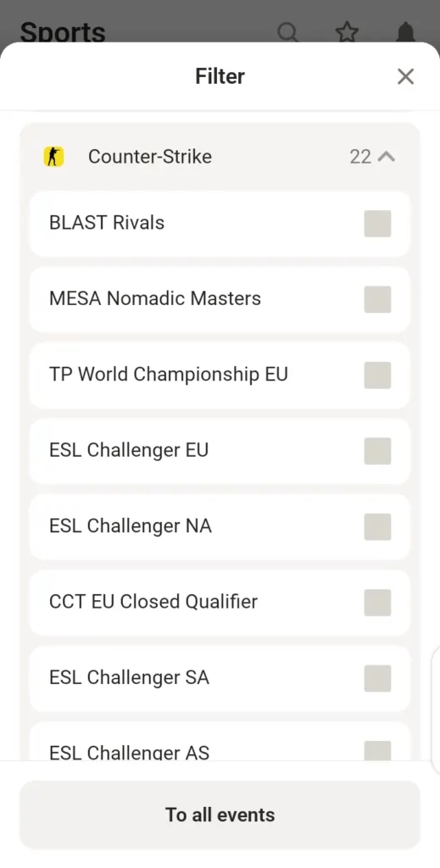Click the Counter-Strike game icon

pos(53,157)
